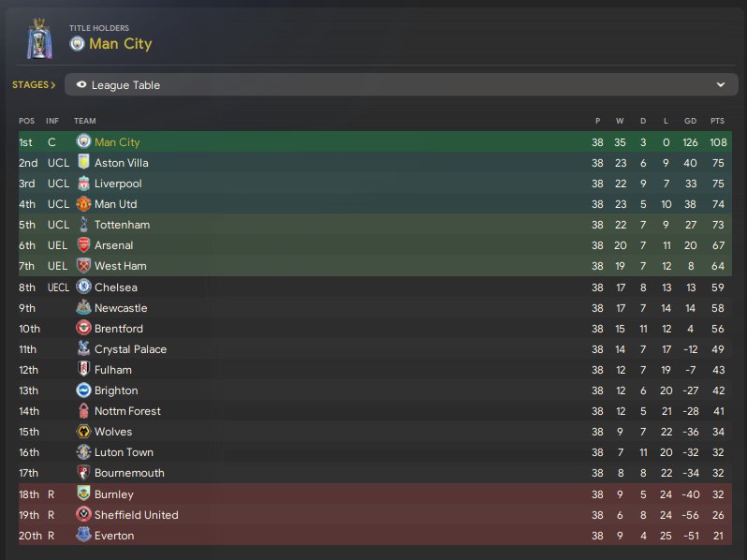Click the Sheffield United team name
747x560 pixels.
pos(136,515)
